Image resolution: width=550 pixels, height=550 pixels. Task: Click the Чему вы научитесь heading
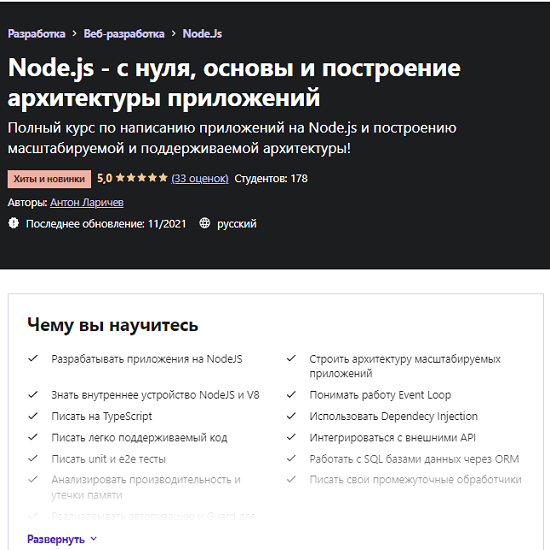click(x=113, y=324)
